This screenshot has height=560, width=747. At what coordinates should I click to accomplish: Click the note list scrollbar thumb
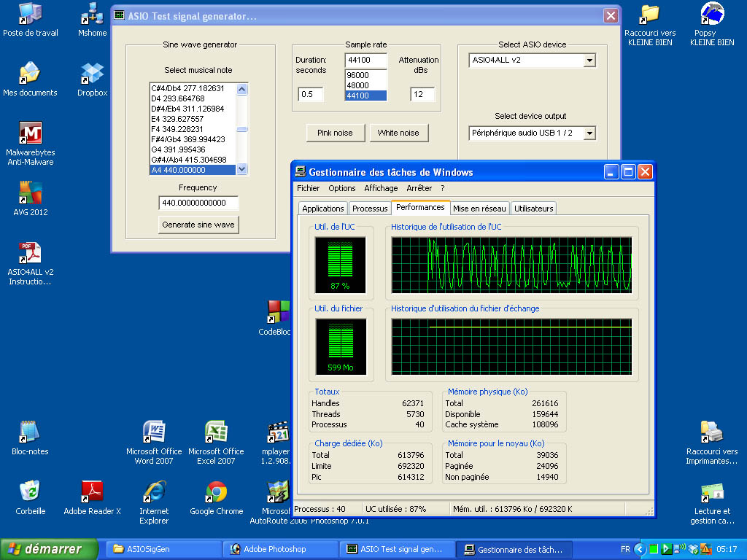[x=242, y=129]
